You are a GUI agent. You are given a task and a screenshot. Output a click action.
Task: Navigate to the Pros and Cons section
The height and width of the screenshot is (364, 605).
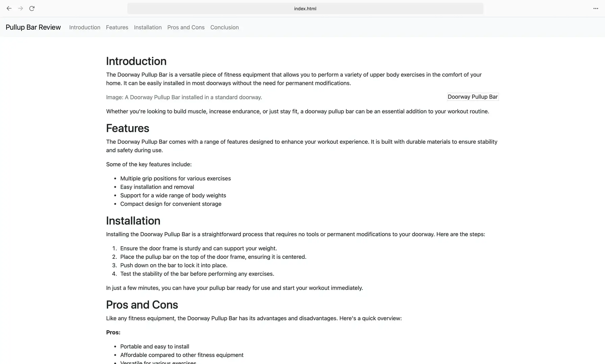pos(186,27)
